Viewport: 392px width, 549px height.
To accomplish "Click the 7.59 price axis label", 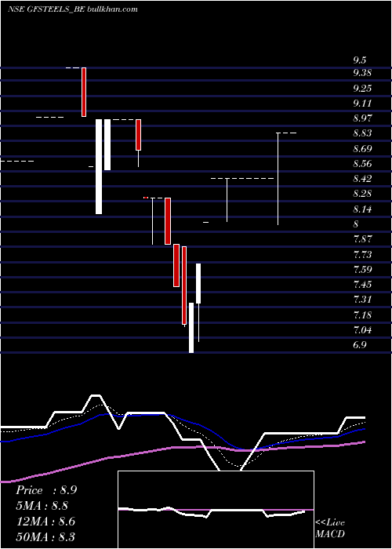I will point(362,270).
